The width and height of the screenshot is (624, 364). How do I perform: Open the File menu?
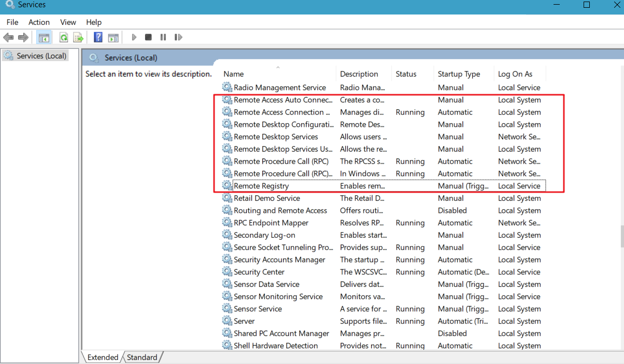pos(12,22)
